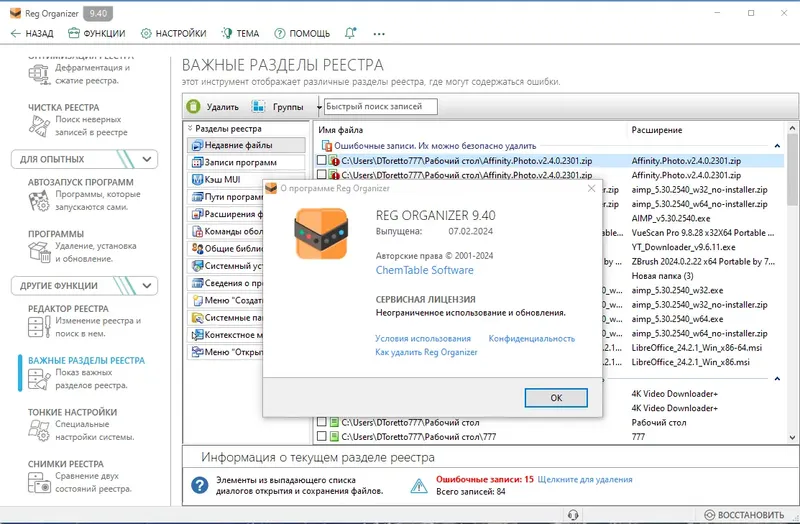Select Записи программ section
This screenshot has width=800, height=524.
tap(246, 162)
